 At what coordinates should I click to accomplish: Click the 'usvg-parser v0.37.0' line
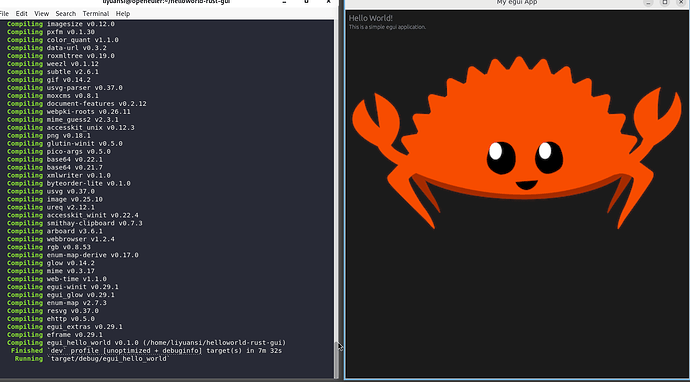65,88
